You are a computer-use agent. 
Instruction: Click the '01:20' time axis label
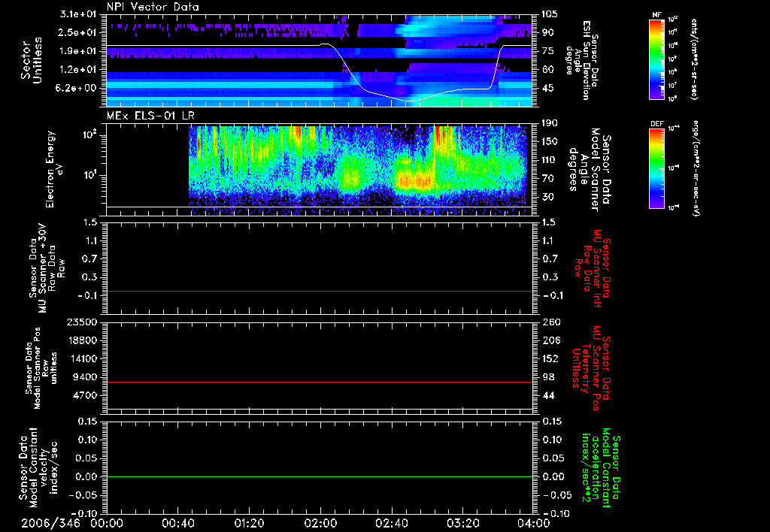click(x=249, y=523)
